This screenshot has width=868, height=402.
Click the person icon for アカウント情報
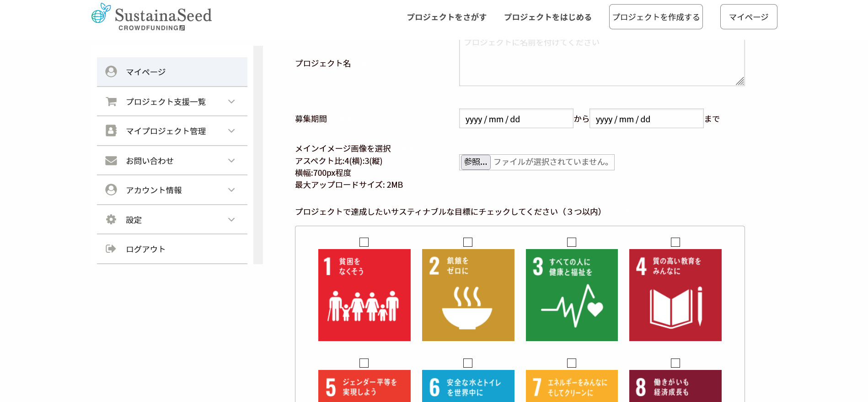[x=111, y=190]
